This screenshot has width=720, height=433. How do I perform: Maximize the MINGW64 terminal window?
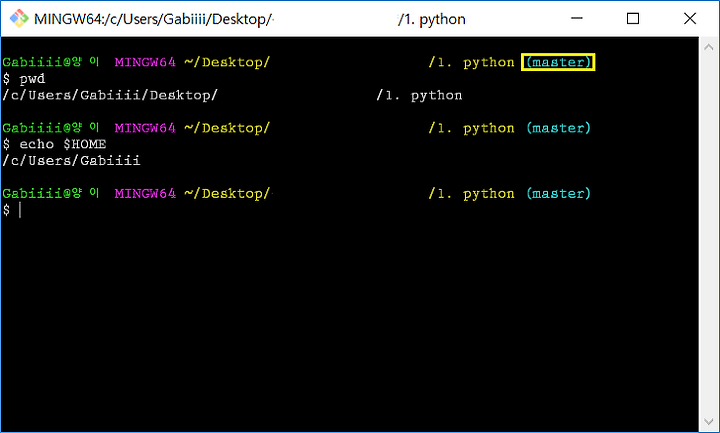pos(633,19)
